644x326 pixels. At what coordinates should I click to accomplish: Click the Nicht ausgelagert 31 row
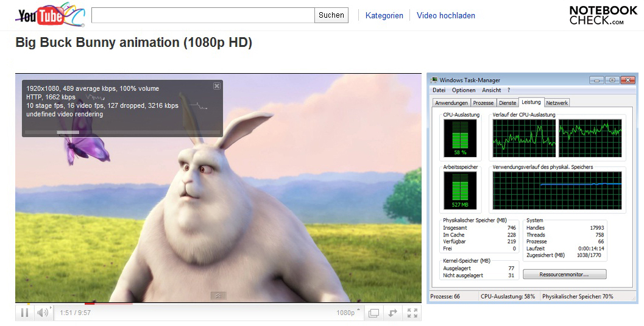pos(478,275)
